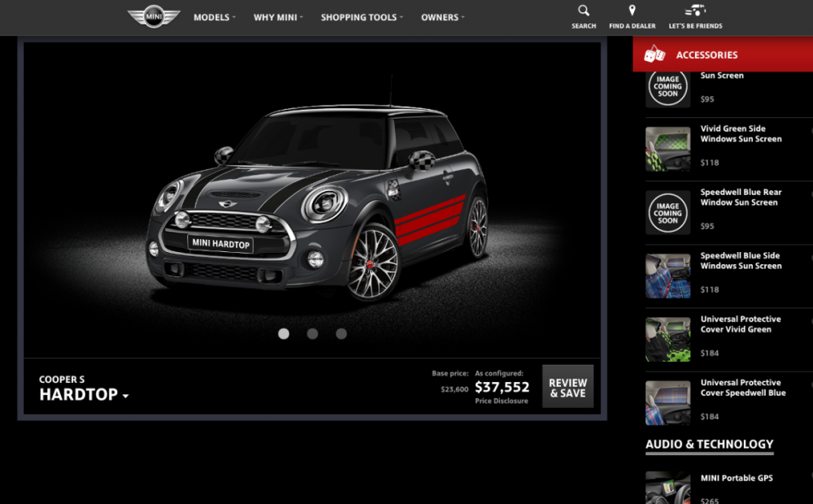Click the Vivid Green Side Windows thumbnail
This screenshot has width=813, height=504.
667,149
